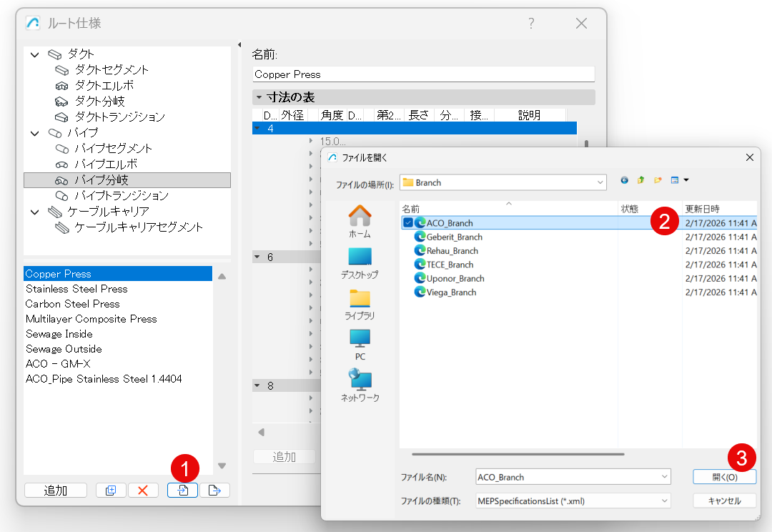Open PC in the places bar

360,345
